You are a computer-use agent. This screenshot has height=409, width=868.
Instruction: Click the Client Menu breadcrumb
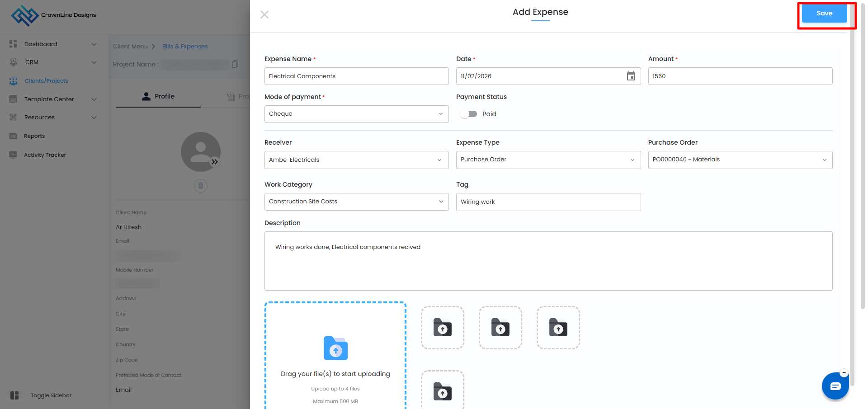point(130,46)
